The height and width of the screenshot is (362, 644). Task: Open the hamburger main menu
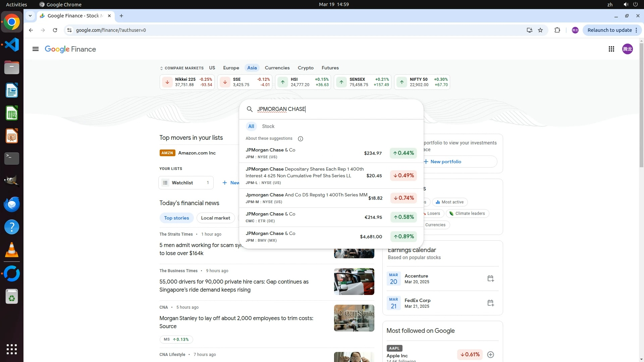35,49
